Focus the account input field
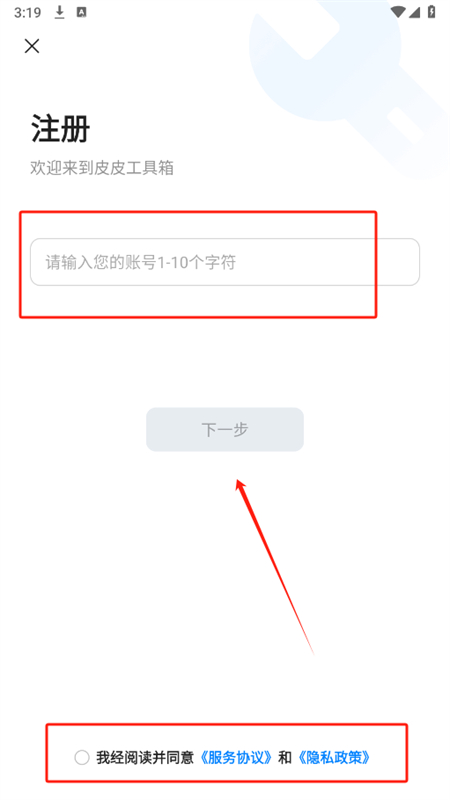450x800 pixels. [225, 262]
